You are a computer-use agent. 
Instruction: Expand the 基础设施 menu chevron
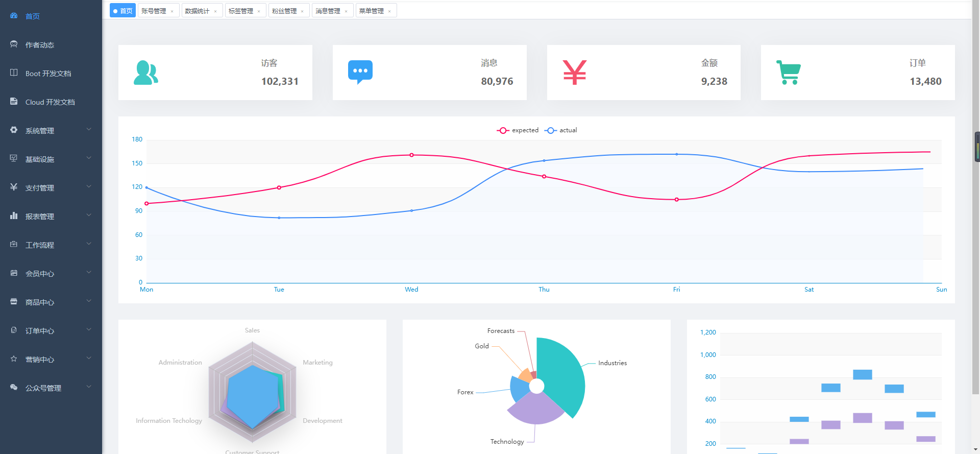coord(89,158)
